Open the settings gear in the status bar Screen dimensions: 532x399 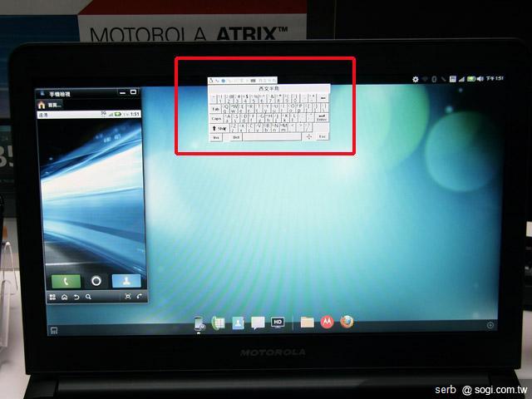click(x=416, y=80)
